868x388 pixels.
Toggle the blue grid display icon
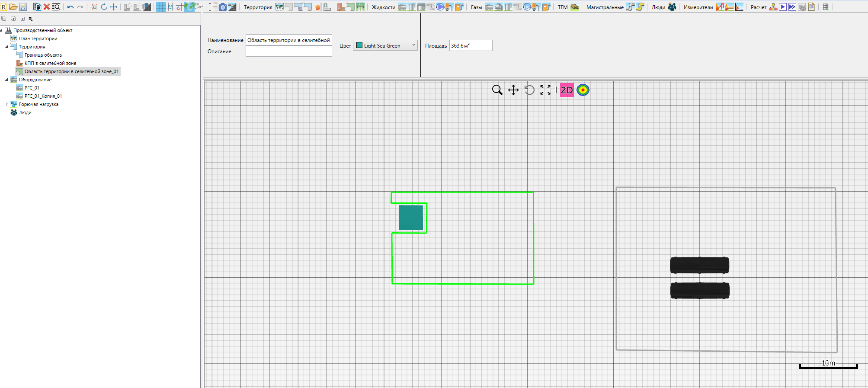(160, 7)
